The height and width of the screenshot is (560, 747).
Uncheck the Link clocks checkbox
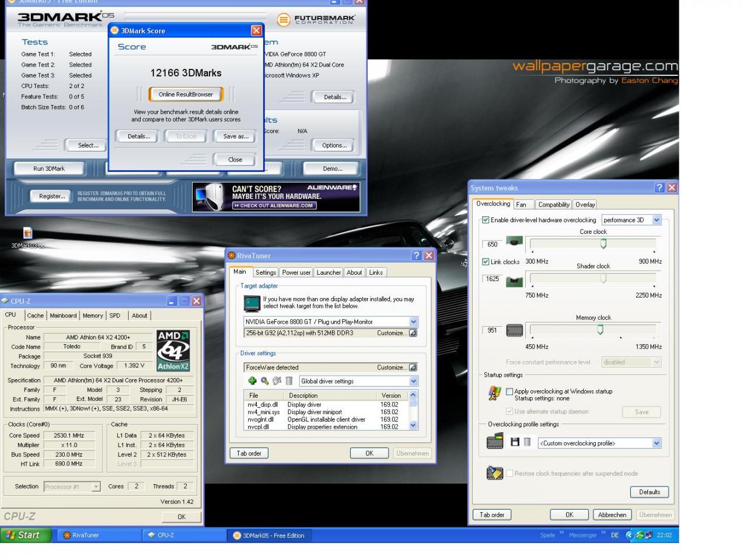pos(486,262)
